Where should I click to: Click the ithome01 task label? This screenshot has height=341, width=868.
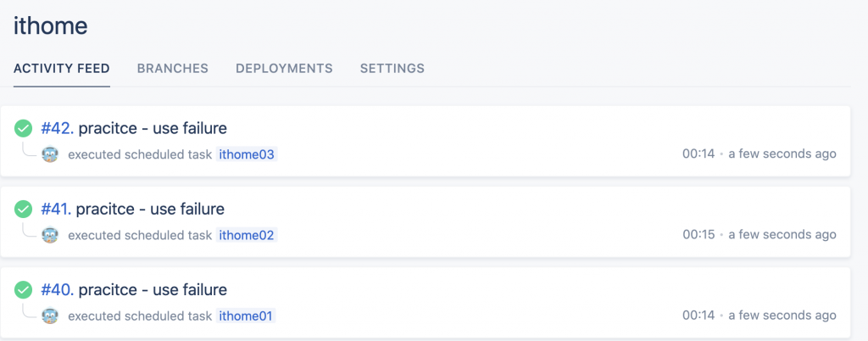point(246,316)
